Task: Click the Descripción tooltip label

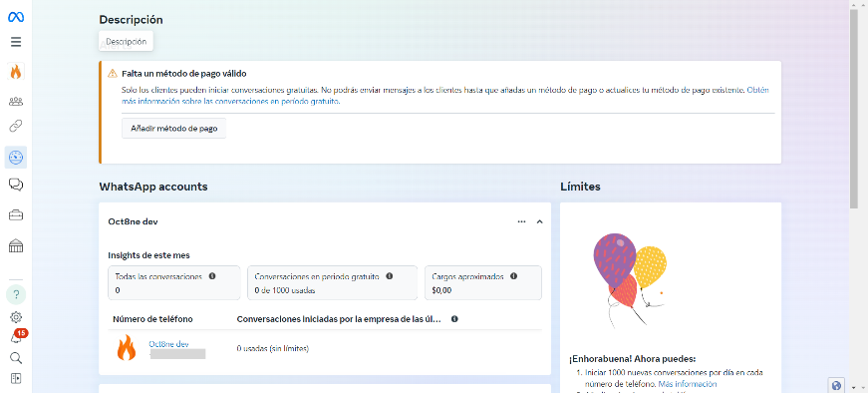Action: [x=127, y=42]
